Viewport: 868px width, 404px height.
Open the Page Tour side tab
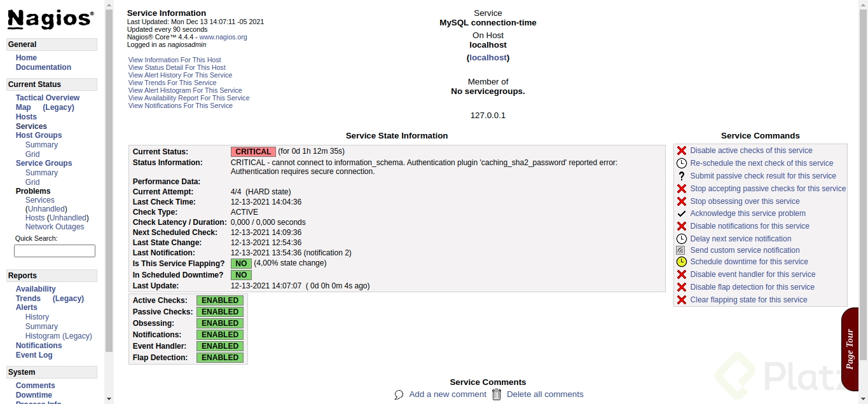[850, 349]
